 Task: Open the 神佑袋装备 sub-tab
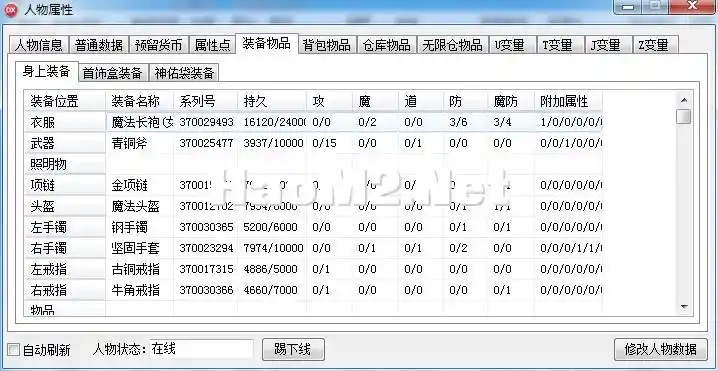tap(184, 73)
